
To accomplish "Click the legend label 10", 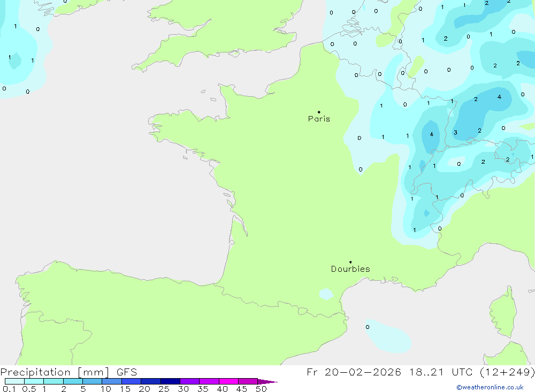I will [106, 389].
